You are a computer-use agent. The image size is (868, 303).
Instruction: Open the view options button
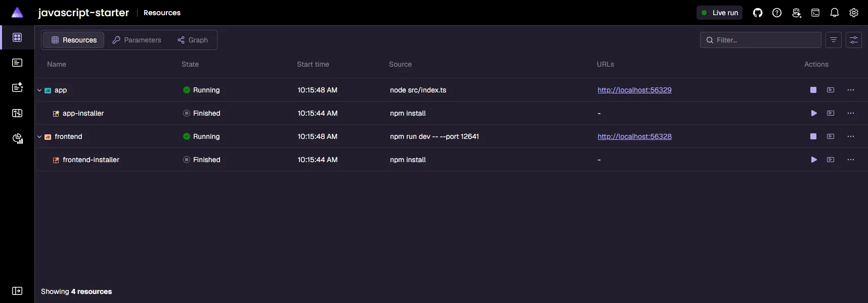pyautogui.click(x=854, y=40)
